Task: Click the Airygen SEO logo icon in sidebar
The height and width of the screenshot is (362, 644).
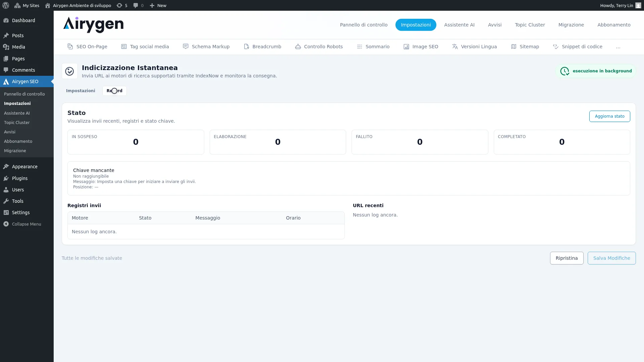Action: click(6, 81)
